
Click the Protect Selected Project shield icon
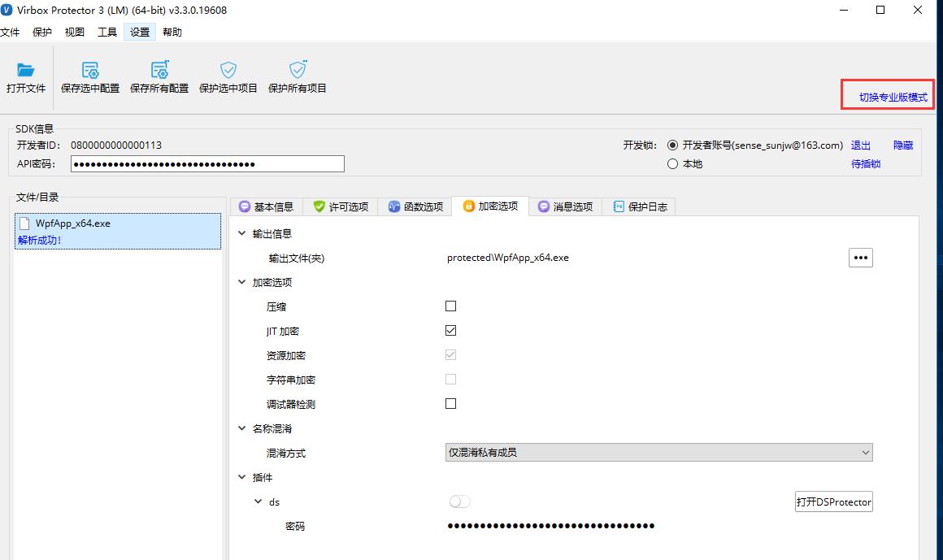228,70
